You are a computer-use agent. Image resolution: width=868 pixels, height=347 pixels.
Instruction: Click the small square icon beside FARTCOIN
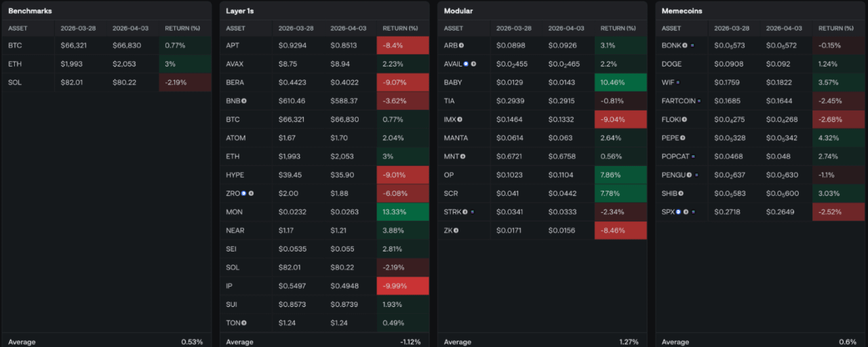699,101
